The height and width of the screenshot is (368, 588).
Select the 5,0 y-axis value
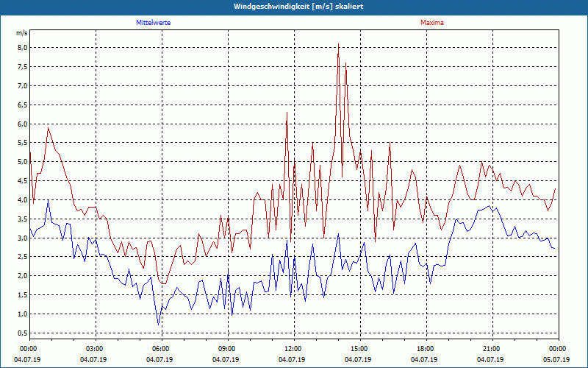23,162
